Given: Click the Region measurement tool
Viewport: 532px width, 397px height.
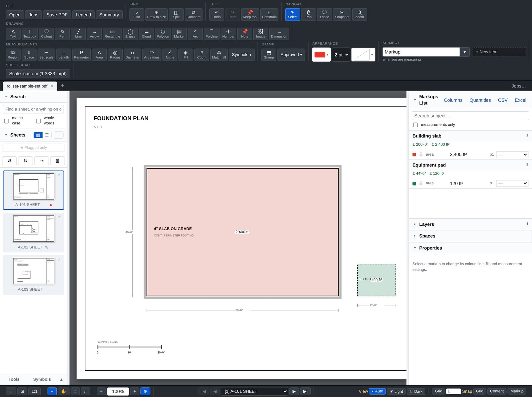Looking at the screenshot, I should (13, 55).
